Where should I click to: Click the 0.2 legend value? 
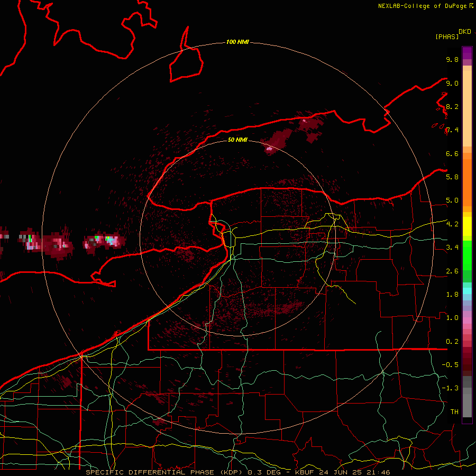tap(452, 342)
